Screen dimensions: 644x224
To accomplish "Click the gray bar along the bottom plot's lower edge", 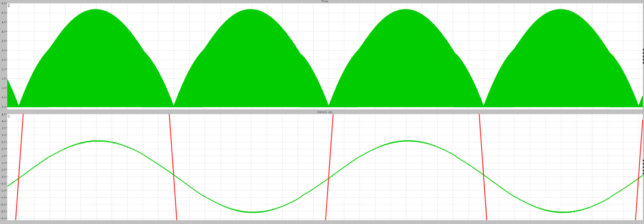I will (x=322, y=222).
